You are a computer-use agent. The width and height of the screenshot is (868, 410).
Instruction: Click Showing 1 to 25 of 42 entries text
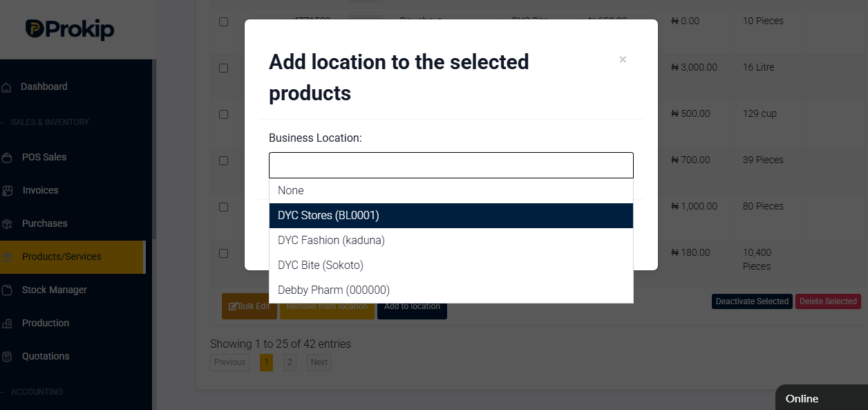tap(281, 344)
